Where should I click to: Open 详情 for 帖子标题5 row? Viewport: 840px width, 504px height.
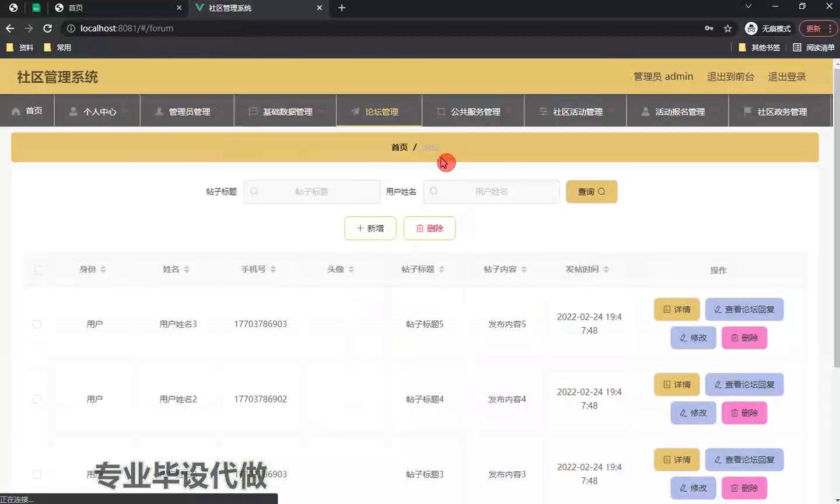tap(677, 309)
